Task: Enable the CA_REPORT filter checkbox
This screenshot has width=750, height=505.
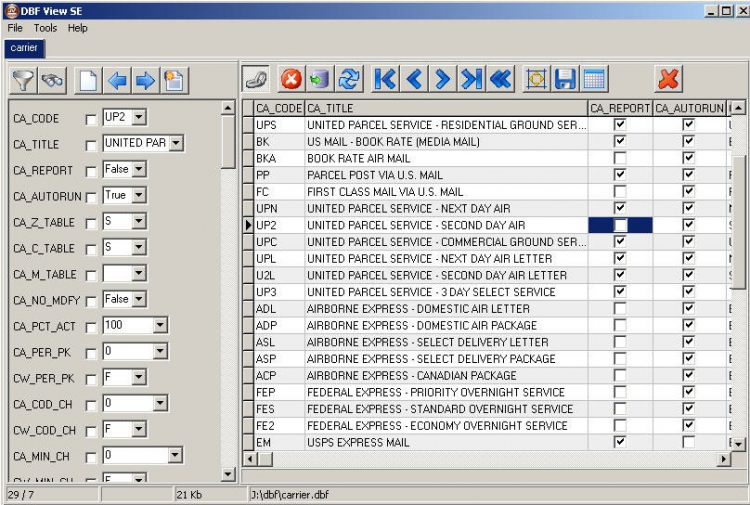Action: tap(90, 171)
